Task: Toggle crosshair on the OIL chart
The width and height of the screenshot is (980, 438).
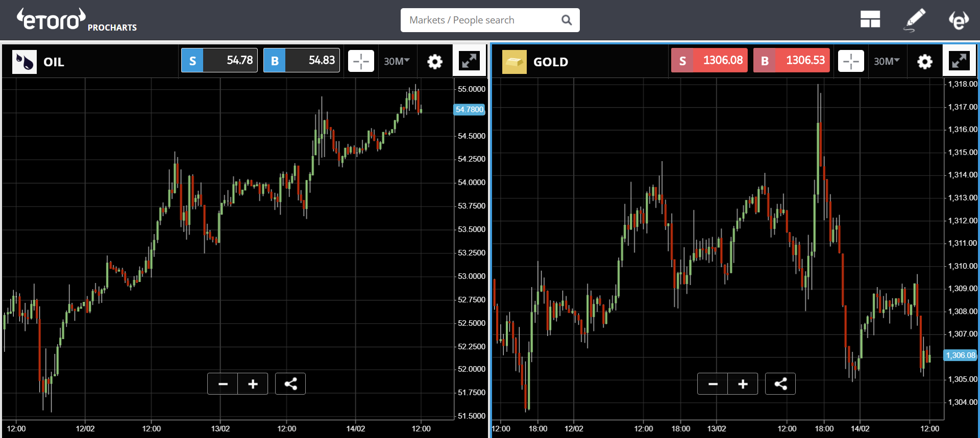Action: 361,61
